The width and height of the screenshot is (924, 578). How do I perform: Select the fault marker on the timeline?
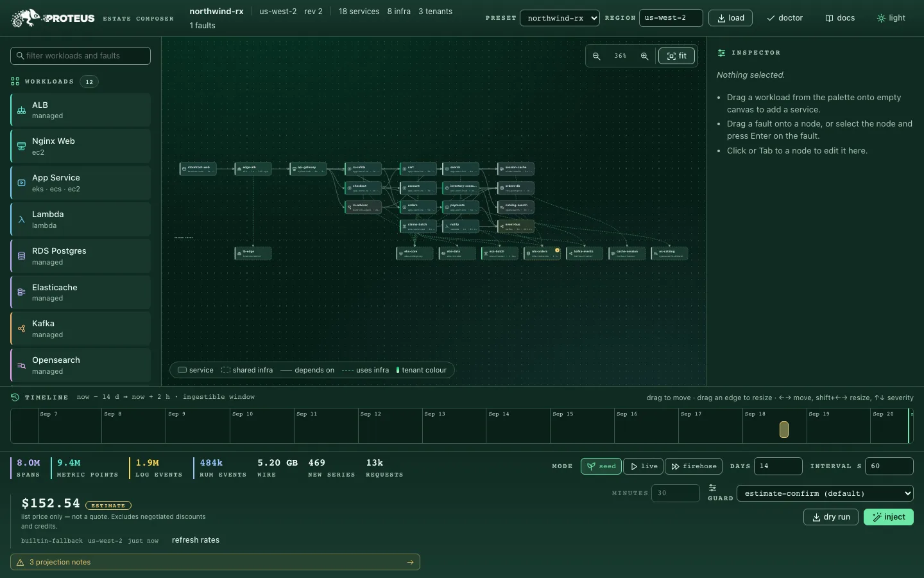784,430
